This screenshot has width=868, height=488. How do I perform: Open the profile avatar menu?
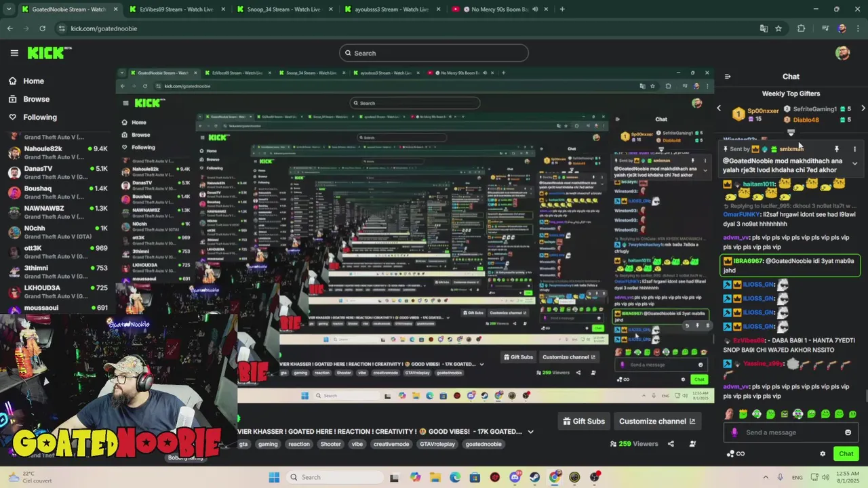point(842,53)
